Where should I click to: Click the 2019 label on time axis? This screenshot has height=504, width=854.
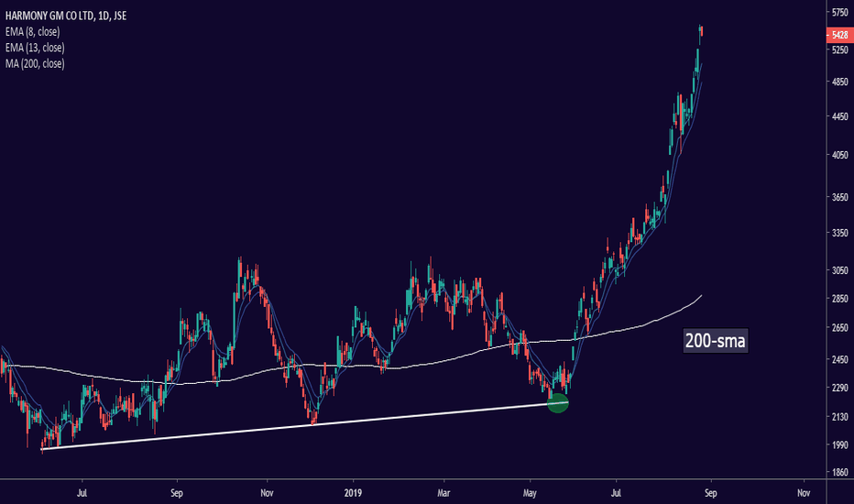(x=353, y=493)
